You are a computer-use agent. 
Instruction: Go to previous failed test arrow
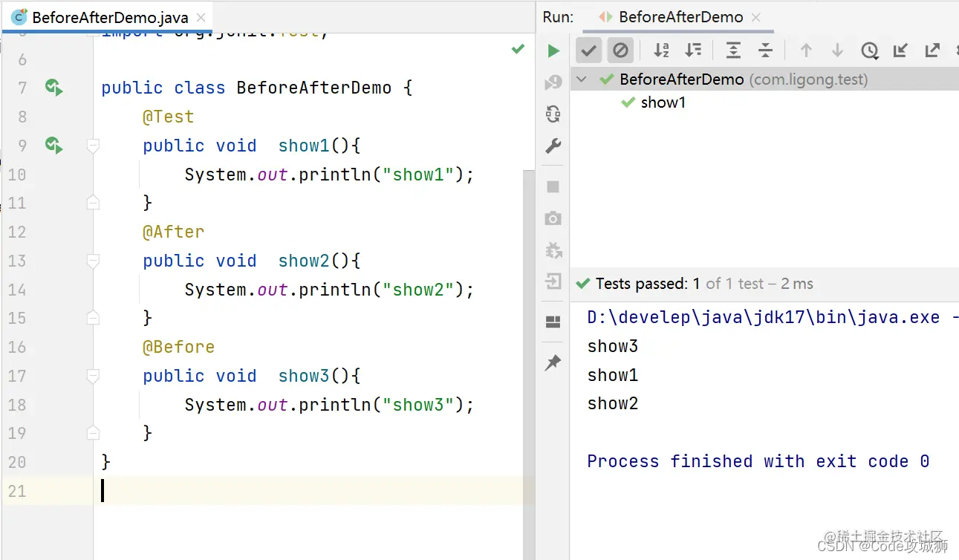806,51
